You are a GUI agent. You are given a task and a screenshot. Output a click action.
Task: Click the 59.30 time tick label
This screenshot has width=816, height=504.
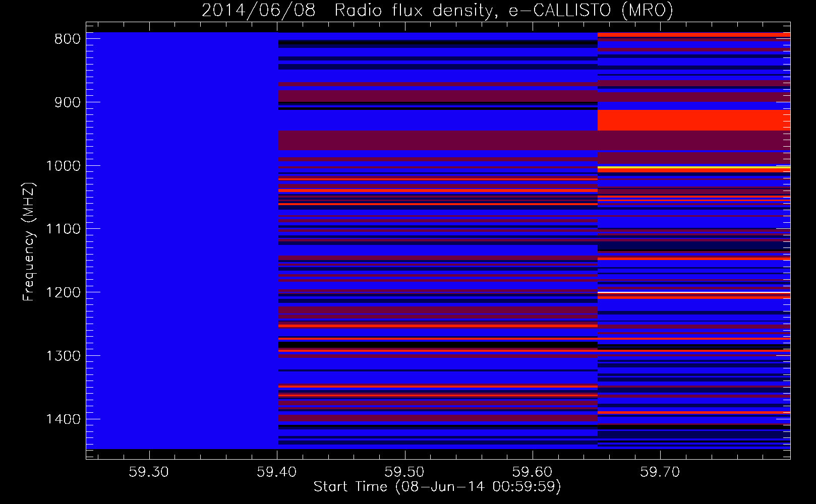pos(149,472)
